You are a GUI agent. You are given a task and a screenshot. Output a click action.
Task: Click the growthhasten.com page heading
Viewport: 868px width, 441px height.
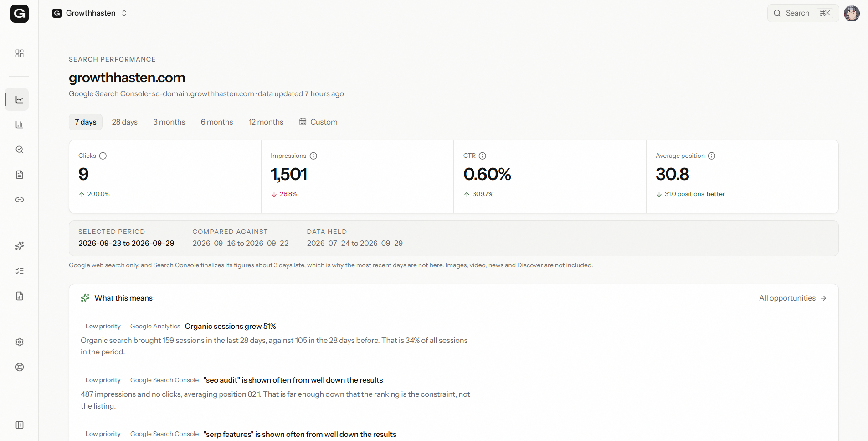pos(127,78)
